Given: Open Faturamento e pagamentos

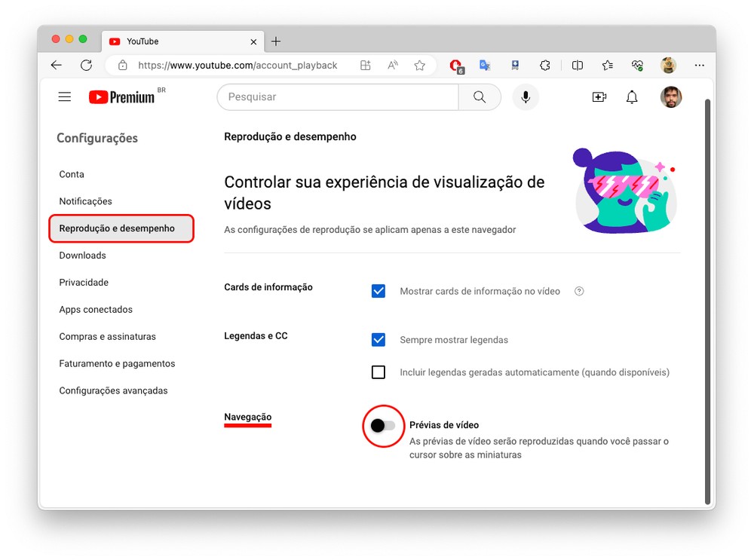Looking at the screenshot, I should [118, 363].
